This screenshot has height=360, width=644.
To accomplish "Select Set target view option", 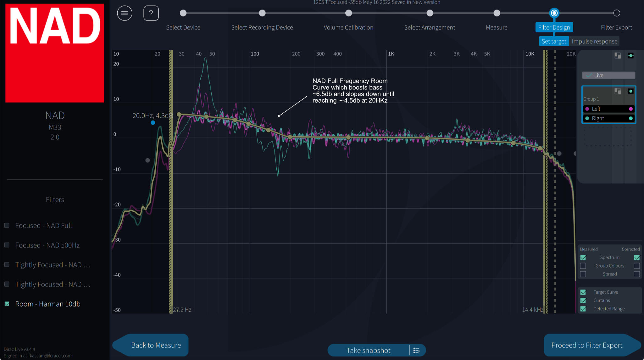I will point(553,41).
